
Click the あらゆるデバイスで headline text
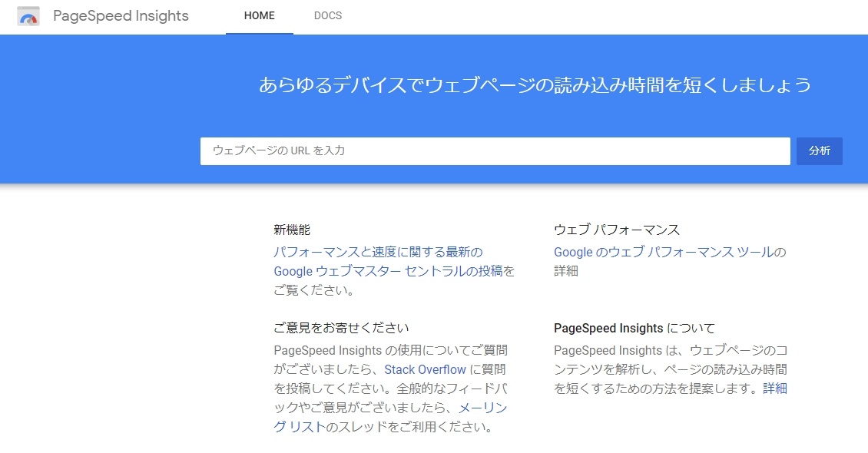tap(535, 85)
